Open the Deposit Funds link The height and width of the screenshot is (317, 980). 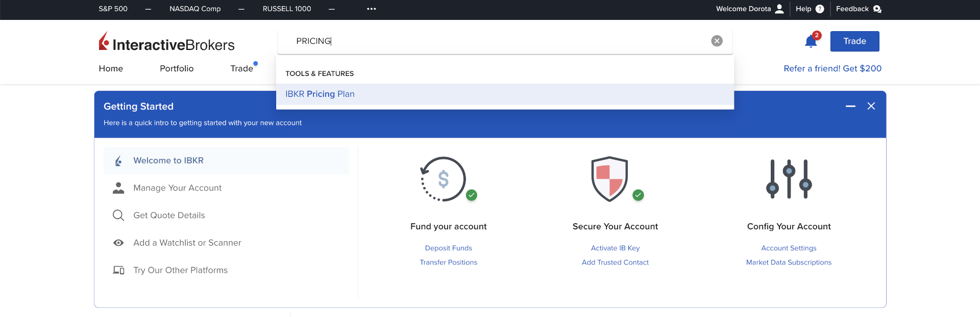pyautogui.click(x=448, y=248)
